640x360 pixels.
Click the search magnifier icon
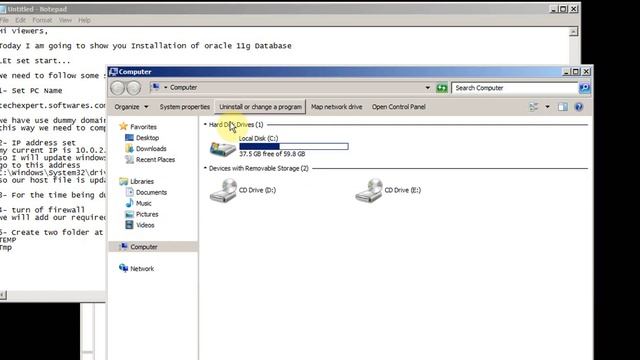click(584, 88)
